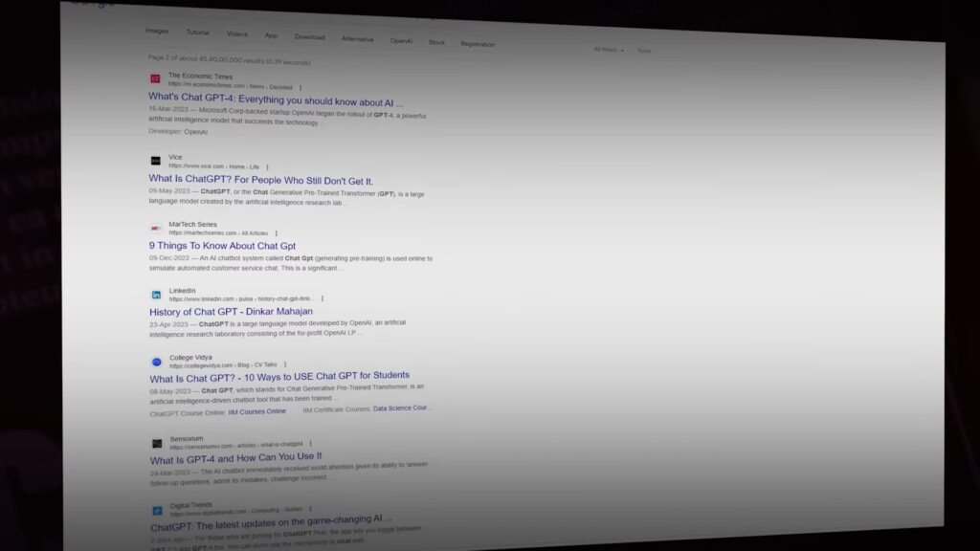Click the College Vidya favicon

point(156,362)
